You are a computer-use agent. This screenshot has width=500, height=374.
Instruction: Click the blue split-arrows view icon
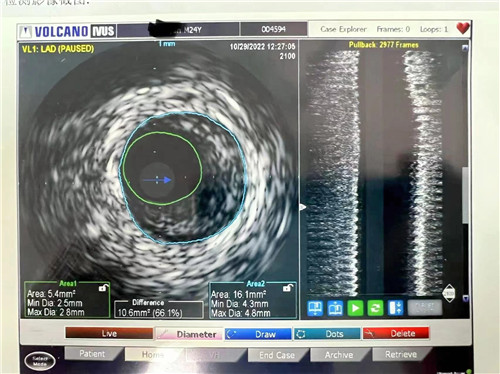pos(396,308)
